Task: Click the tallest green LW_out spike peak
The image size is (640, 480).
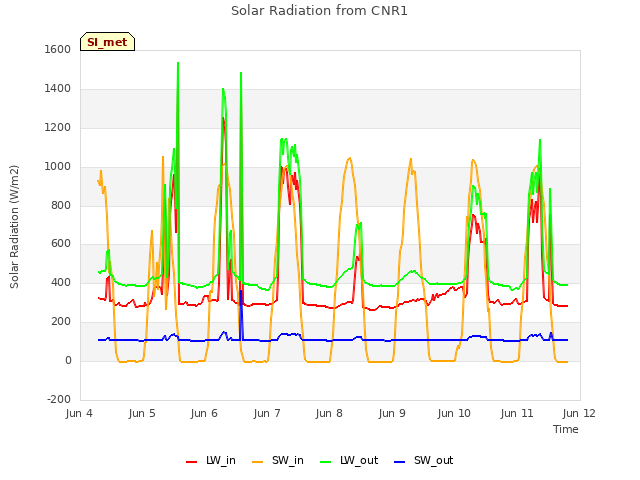Action: [x=178, y=63]
